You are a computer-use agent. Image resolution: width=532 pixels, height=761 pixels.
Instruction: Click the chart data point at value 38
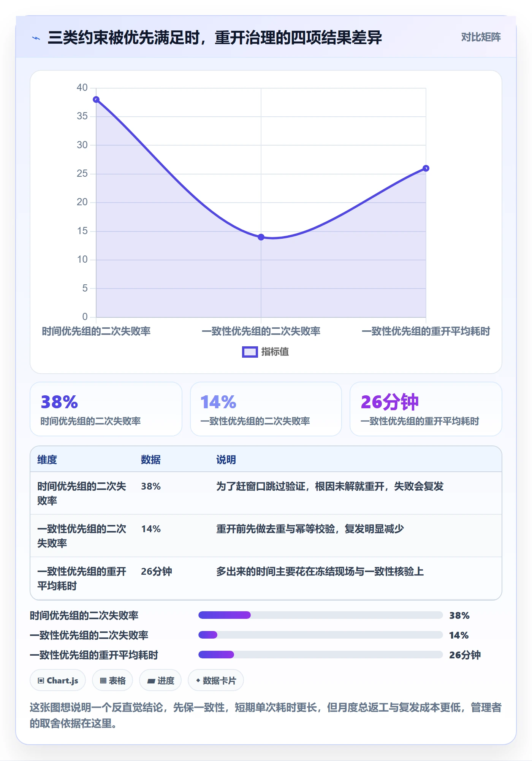(96, 100)
